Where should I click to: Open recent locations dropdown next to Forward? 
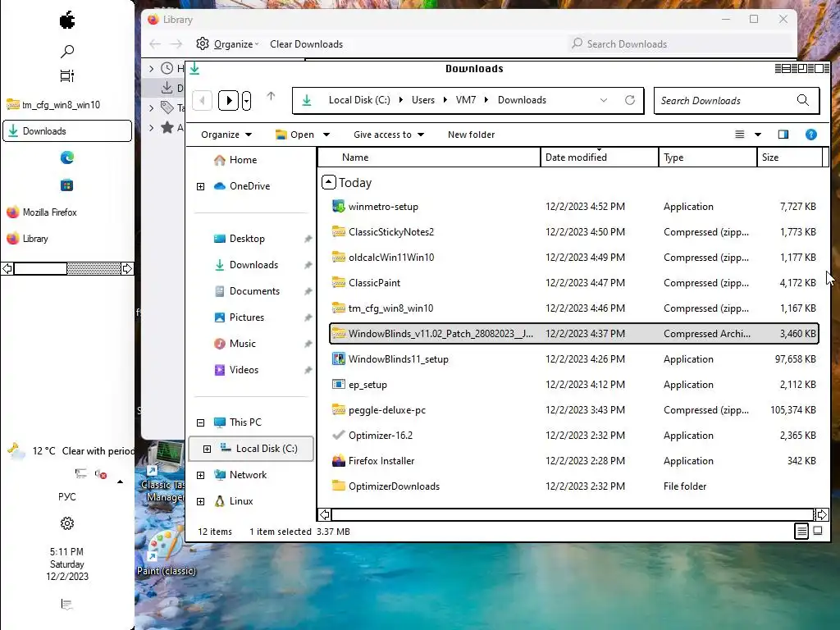pos(246,100)
